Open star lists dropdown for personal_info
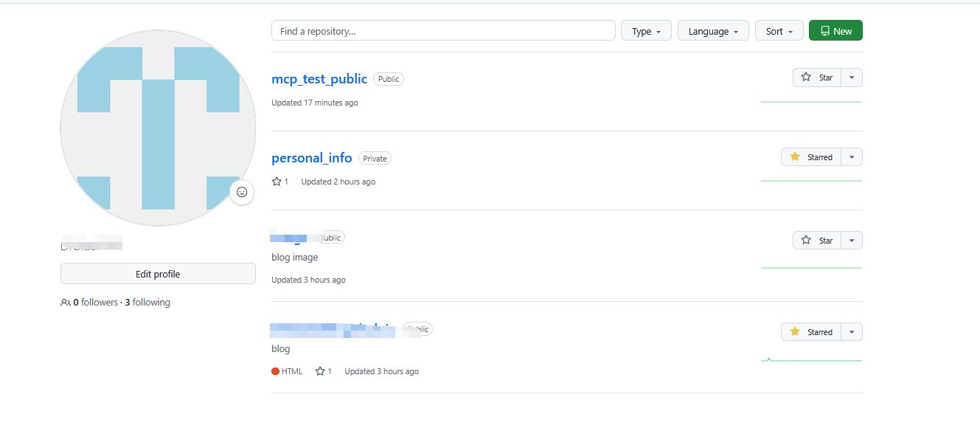The height and width of the screenshot is (434, 980). coord(852,157)
